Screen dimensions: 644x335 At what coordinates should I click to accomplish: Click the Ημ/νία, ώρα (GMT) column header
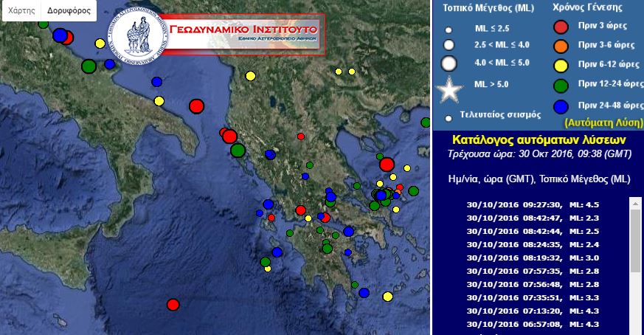(491, 179)
